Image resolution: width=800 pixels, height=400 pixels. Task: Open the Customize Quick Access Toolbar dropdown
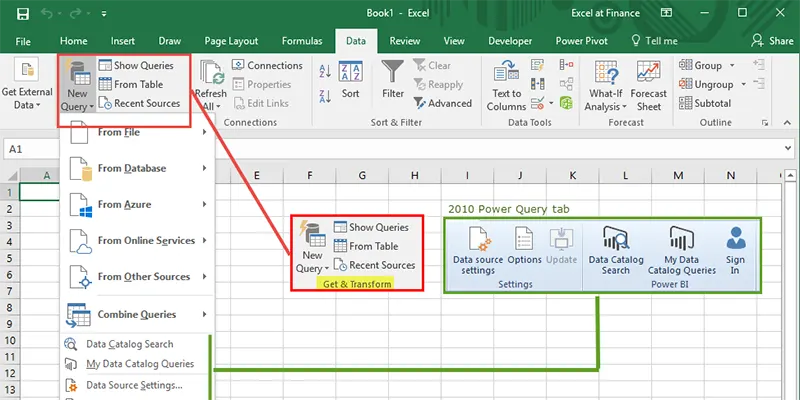pos(104,14)
